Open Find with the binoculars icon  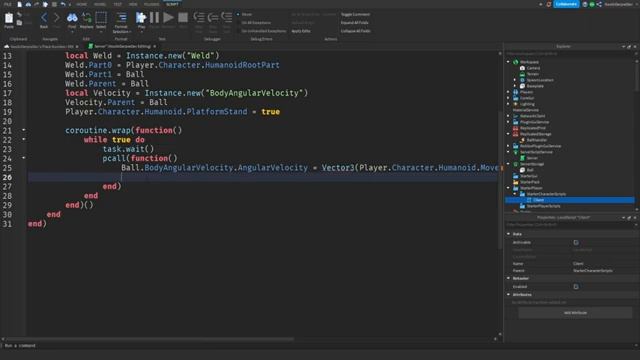72,19
